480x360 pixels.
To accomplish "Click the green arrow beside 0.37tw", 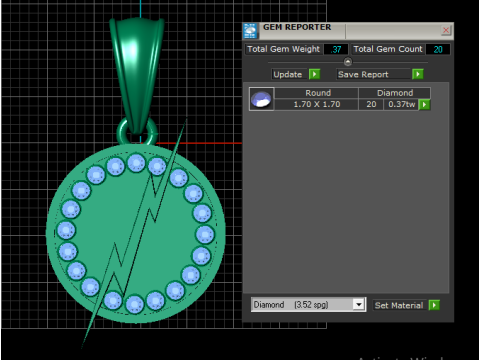I will pos(424,104).
